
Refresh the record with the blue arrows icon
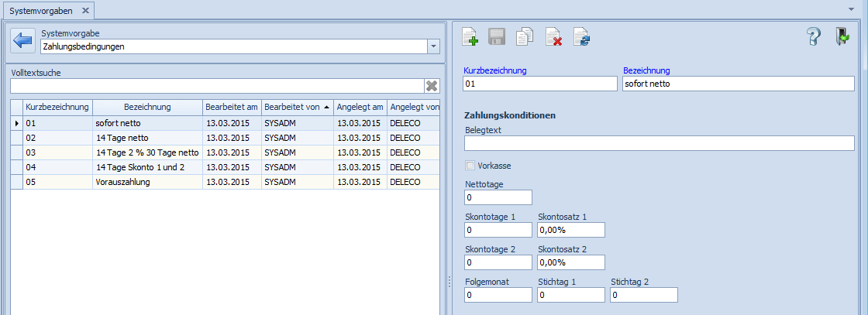pyautogui.click(x=581, y=36)
